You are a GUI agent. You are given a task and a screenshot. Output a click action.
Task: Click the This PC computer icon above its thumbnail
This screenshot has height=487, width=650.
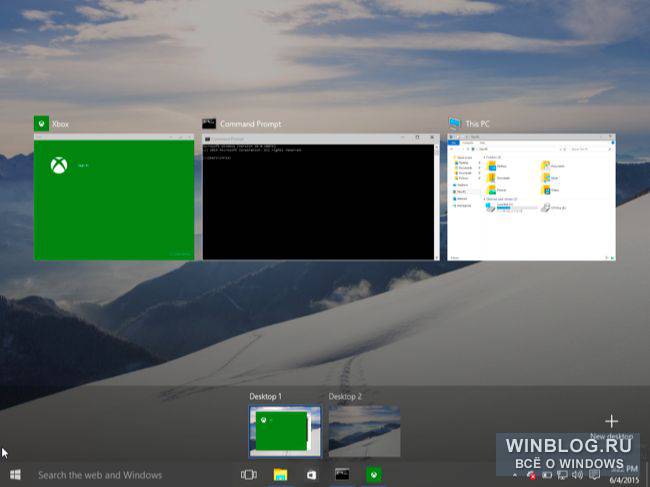455,123
